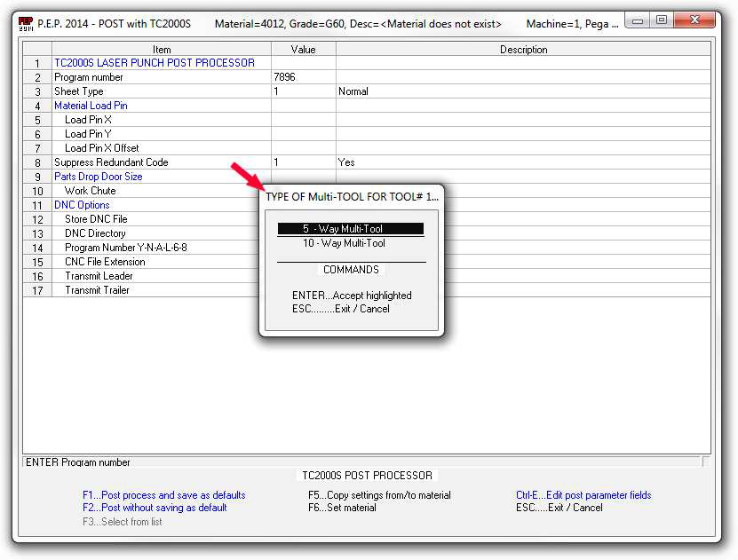Click the Transmit Trailer row
The height and width of the screenshot is (560, 738).
tap(97, 290)
